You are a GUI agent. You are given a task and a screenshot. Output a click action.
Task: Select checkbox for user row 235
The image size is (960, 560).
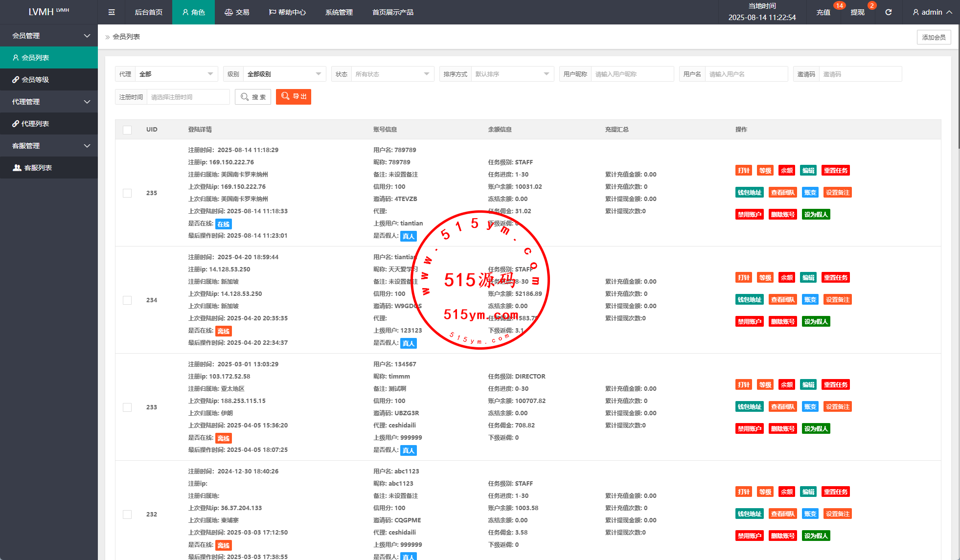(x=127, y=193)
